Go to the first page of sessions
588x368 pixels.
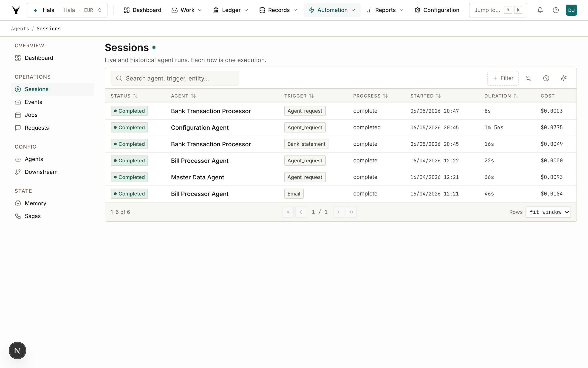coord(288,212)
